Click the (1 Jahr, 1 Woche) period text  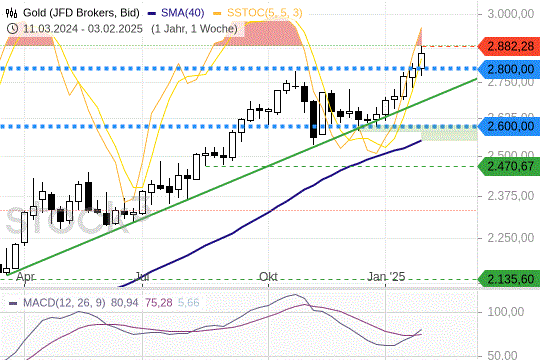pyautogui.click(x=194, y=29)
